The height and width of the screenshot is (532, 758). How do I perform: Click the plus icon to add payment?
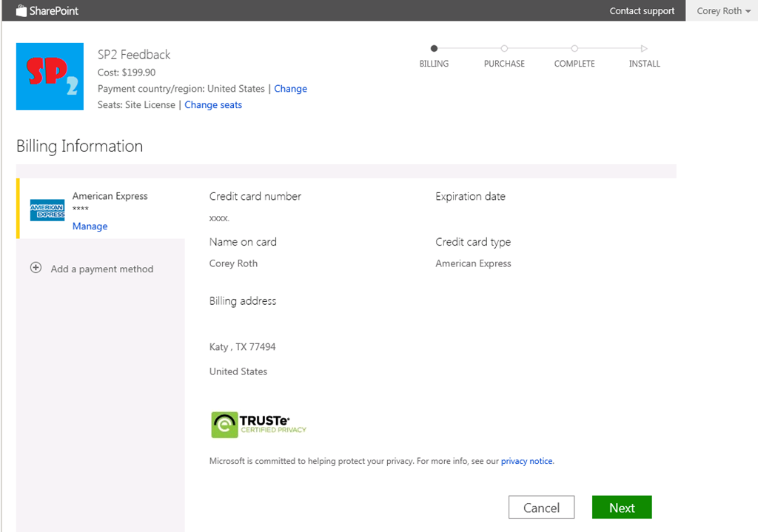pyautogui.click(x=36, y=268)
